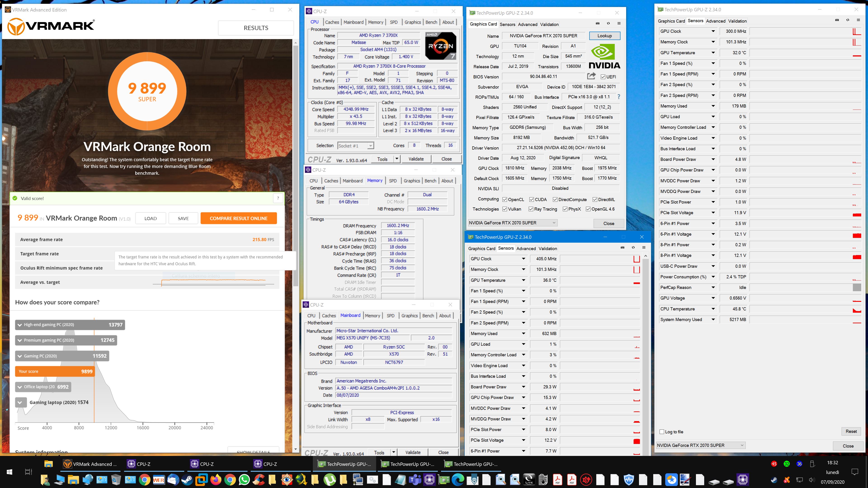Toggle the Vulkan checkbox
Screen dimensions: 868x488
pyautogui.click(x=505, y=209)
